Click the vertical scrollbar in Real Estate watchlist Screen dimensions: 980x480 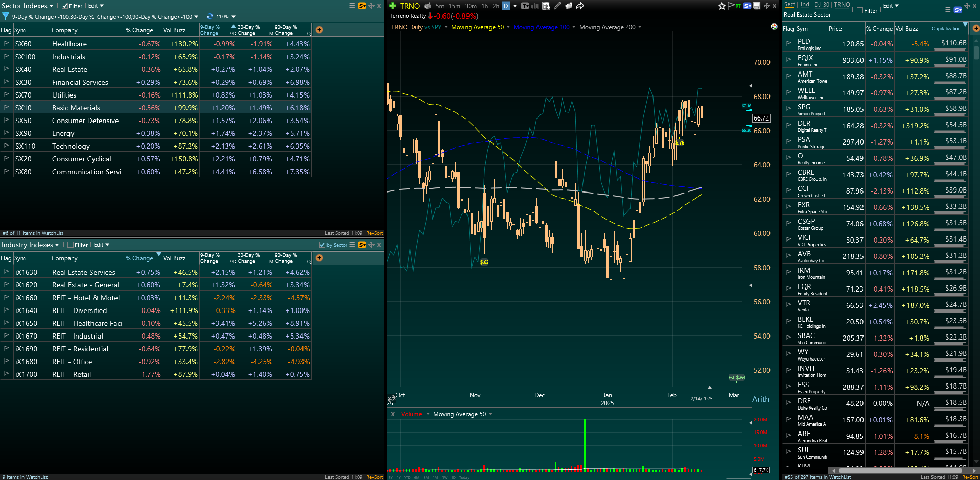coord(976,53)
